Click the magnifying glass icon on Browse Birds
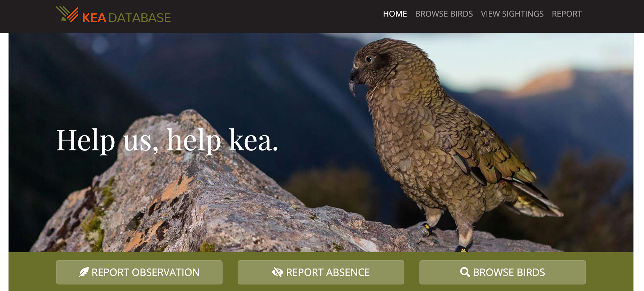Screen dimensions: 644x291 pyautogui.click(x=465, y=272)
